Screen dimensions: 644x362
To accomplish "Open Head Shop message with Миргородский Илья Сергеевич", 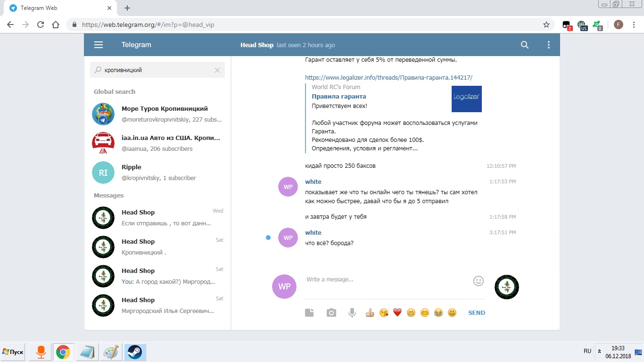I will tap(157, 305).
